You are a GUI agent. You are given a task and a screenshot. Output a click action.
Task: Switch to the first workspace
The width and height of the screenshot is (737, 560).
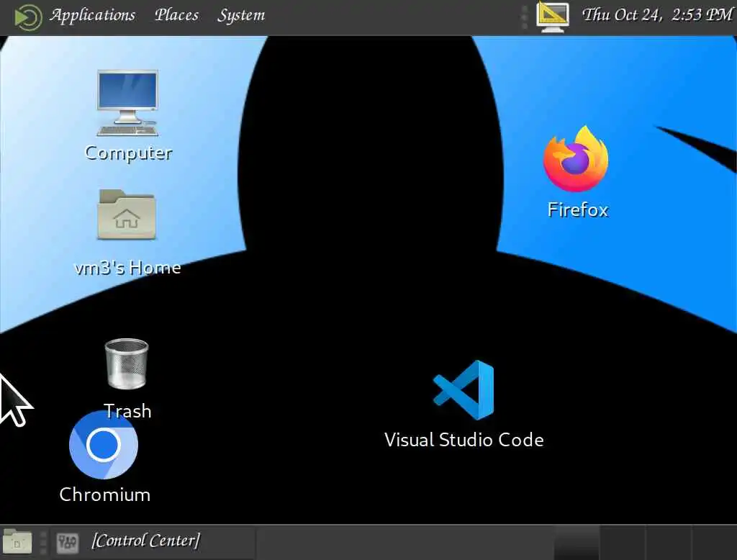pyautogui.click(x=577, y=543)
